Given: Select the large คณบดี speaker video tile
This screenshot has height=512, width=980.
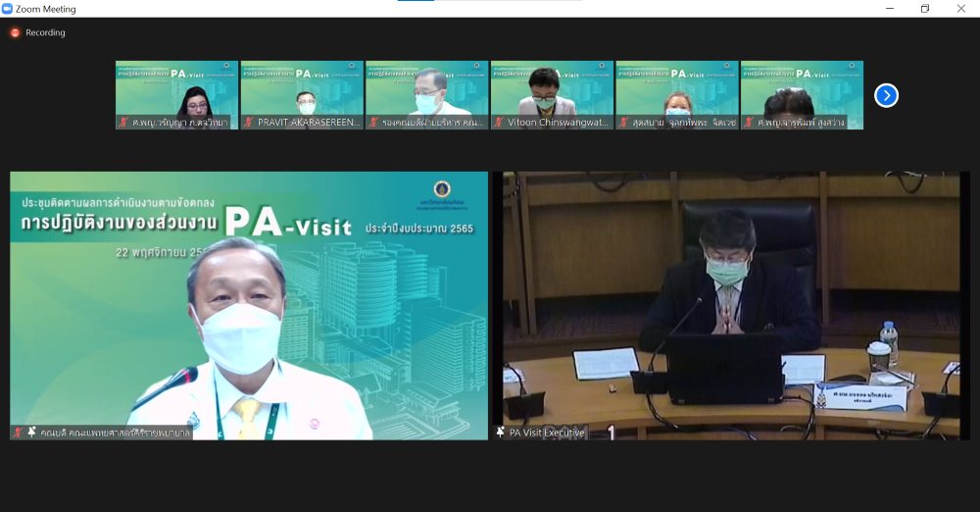Looking at the screenshot, I should point(249,304).
